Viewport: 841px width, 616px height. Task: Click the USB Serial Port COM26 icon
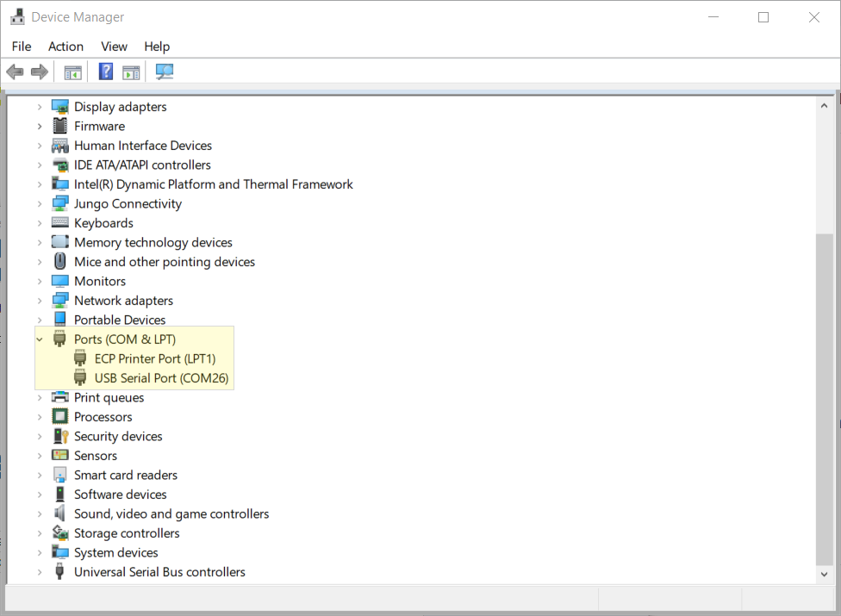(80, 378)
